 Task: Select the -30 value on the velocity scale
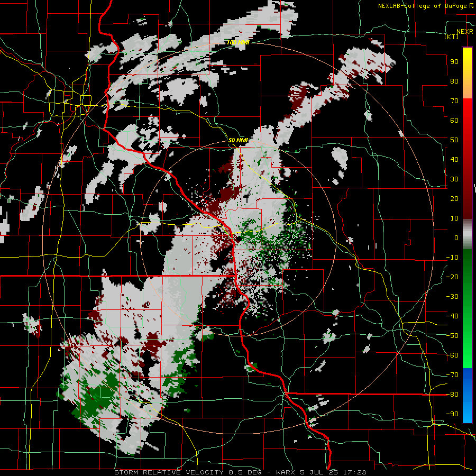pyautogui.click(x=452, y=297)
